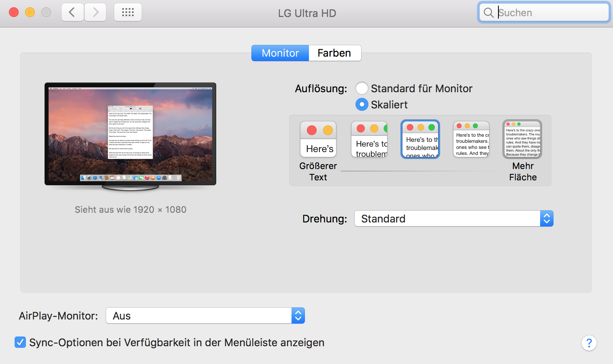613x364 pixels.
Task: Click the LG Ultra HD window title
Action: 307,13
